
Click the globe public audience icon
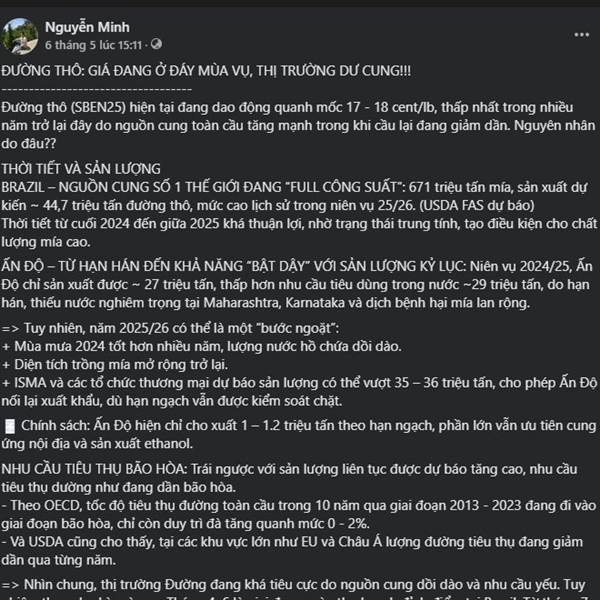click(x=156, y=44)
